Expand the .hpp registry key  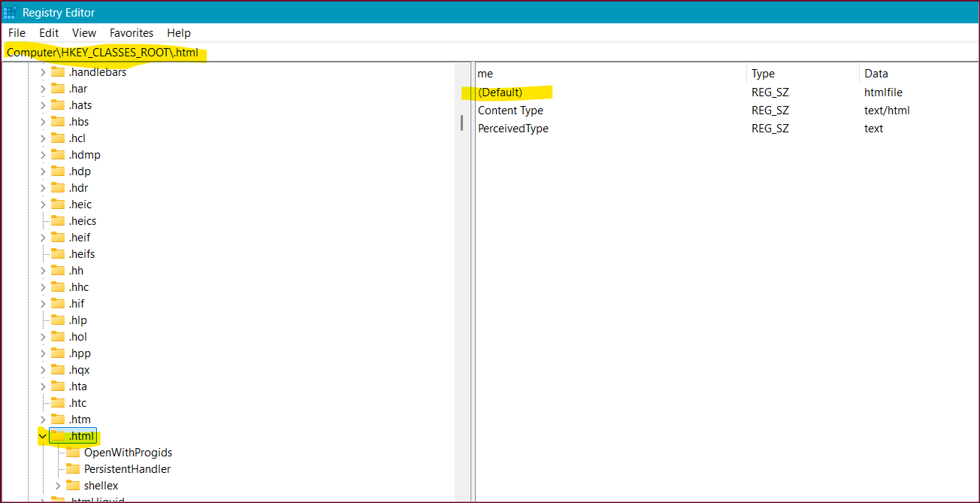[43, 353]
